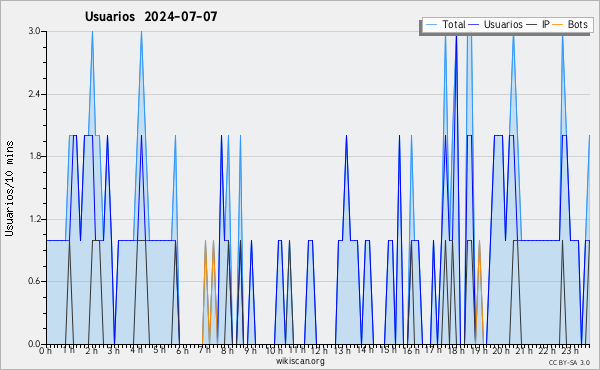The image size is (600, 370).
Task: Click the Usuarios legend entry
Action: (x=496, y=24)
